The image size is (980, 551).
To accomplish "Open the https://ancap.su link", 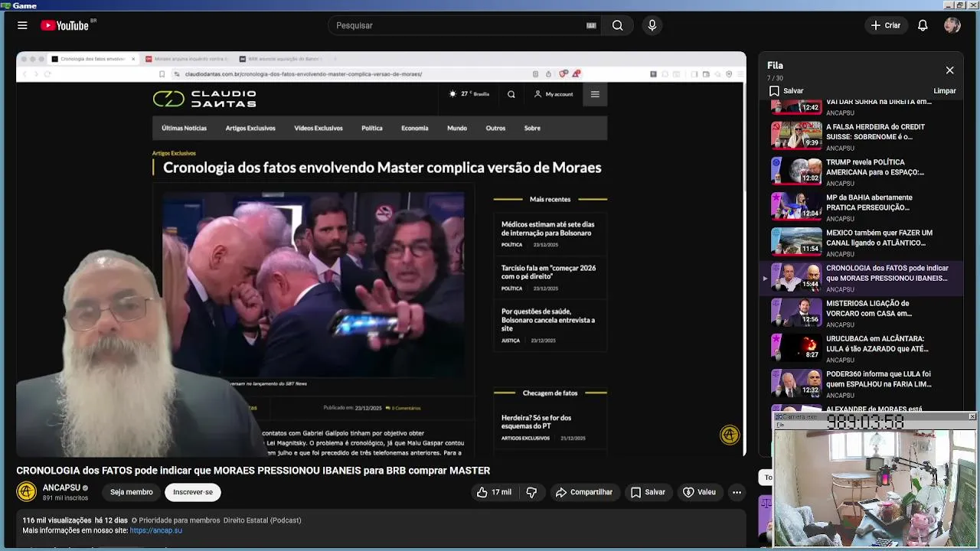I will tap(156, 530).
